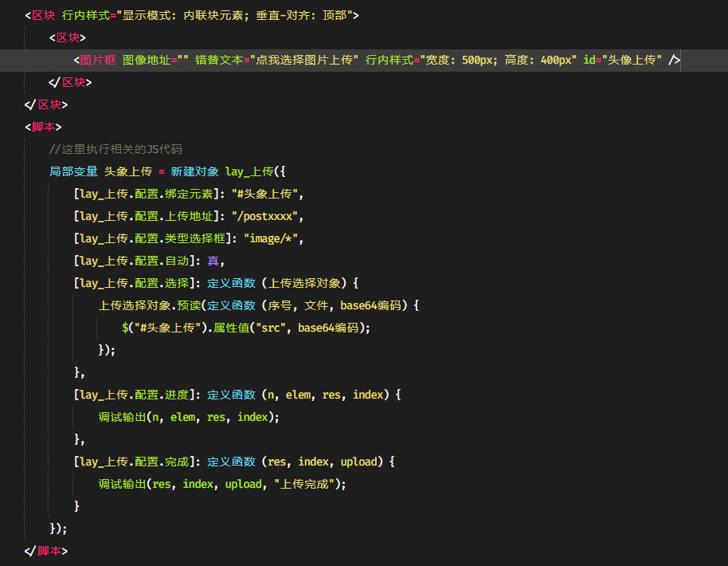Click the keyword 新建对象
Image resolution: width=728 pixels, height=566 pixels.
click(x=194, y=172)
